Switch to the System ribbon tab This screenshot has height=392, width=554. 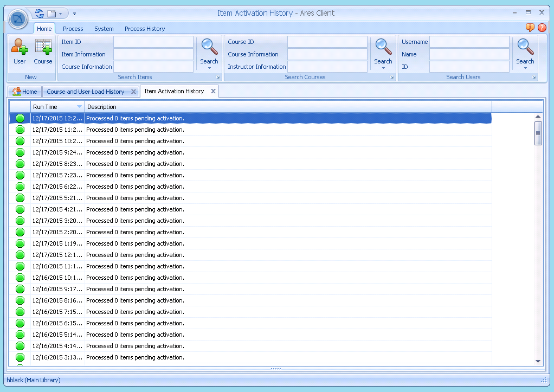click(x=104, y=29)
